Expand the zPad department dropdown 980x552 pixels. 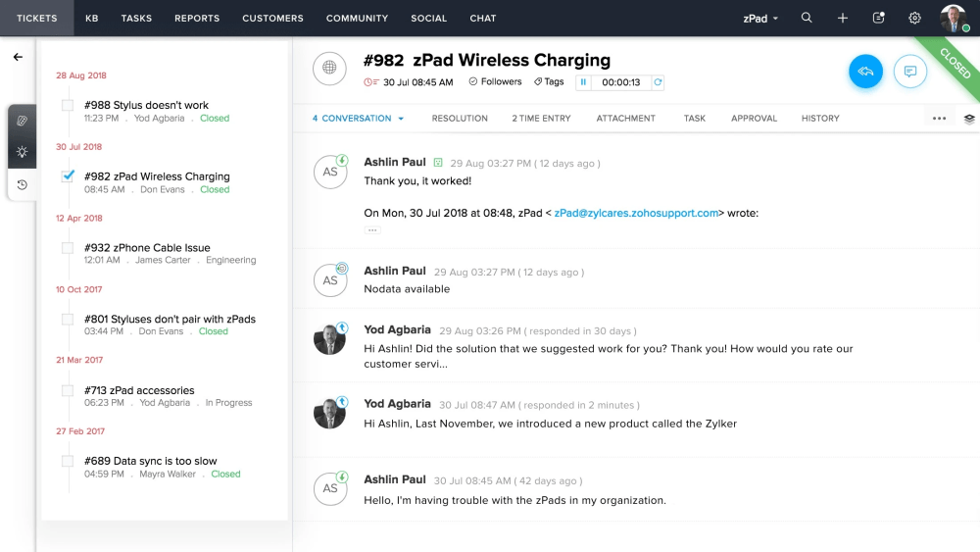760,19
